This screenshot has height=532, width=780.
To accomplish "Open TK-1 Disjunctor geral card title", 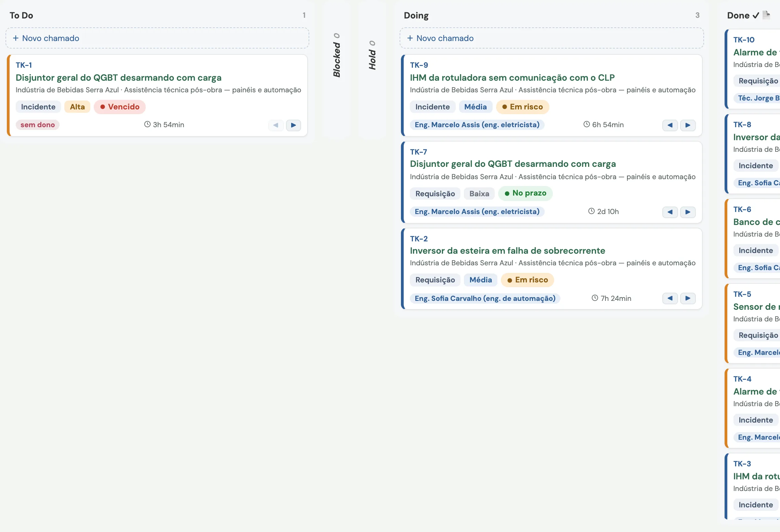I will coord(119,78).
